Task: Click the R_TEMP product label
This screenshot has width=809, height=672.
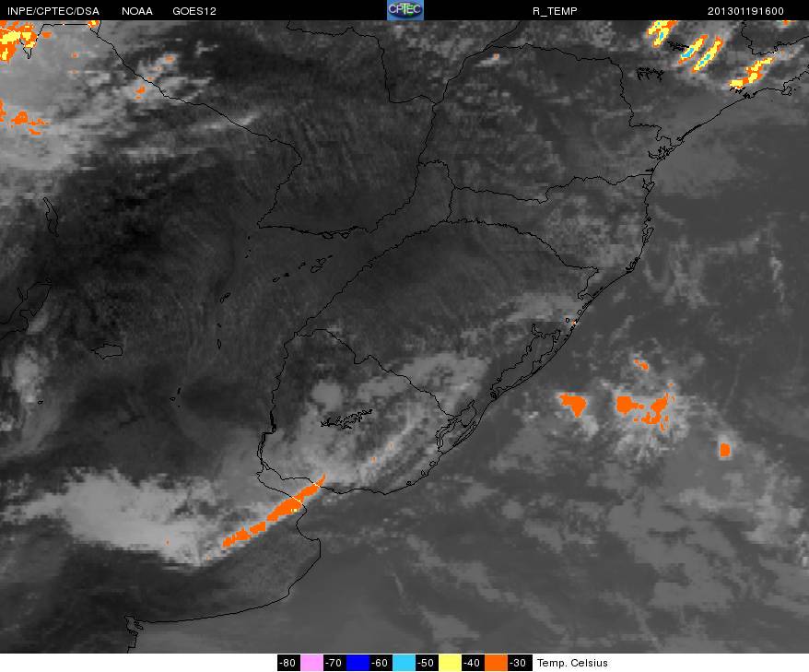Action: 555,11
